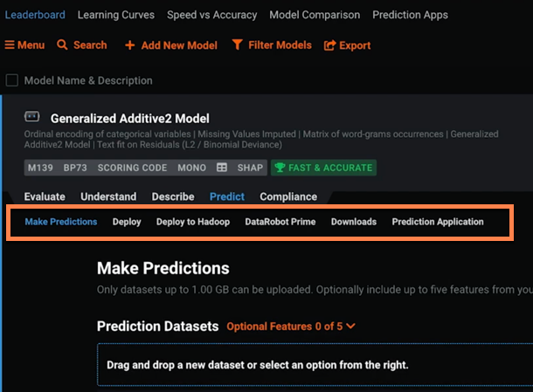Click the chevron next to Optional Features
The image size is (533, 392).
350,327
